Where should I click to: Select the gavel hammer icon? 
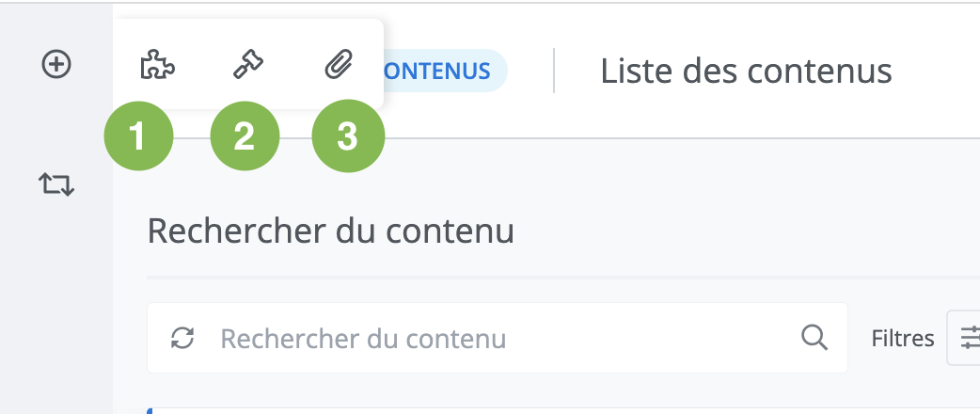click(248, 65)
